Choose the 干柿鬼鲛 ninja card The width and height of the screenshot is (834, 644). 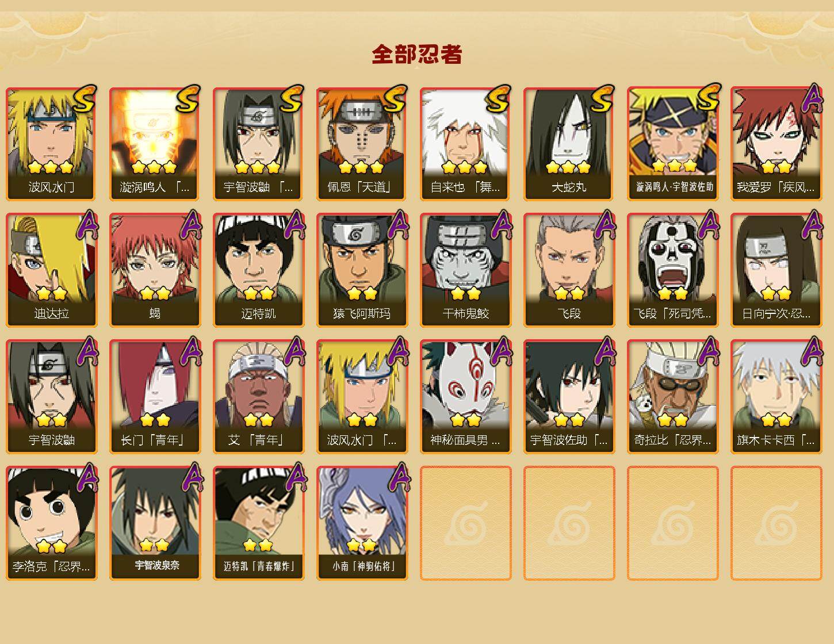click(x=465, y=270)
